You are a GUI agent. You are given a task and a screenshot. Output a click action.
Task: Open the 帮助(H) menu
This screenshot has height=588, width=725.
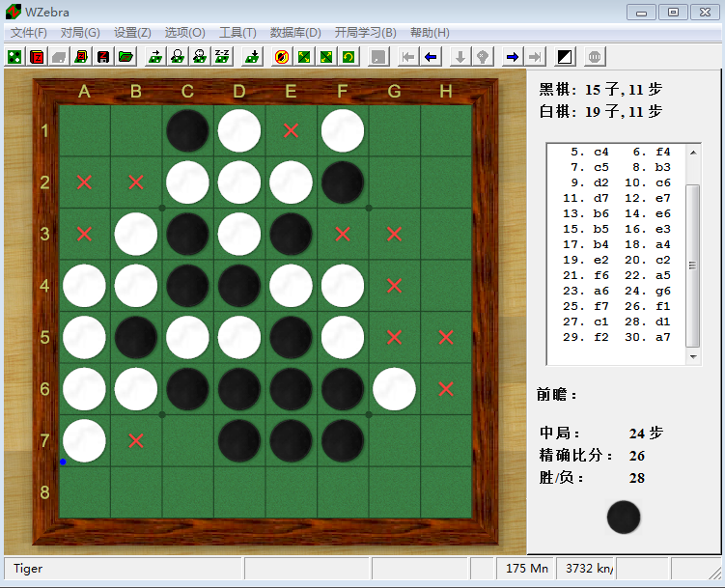pos(430,33)
